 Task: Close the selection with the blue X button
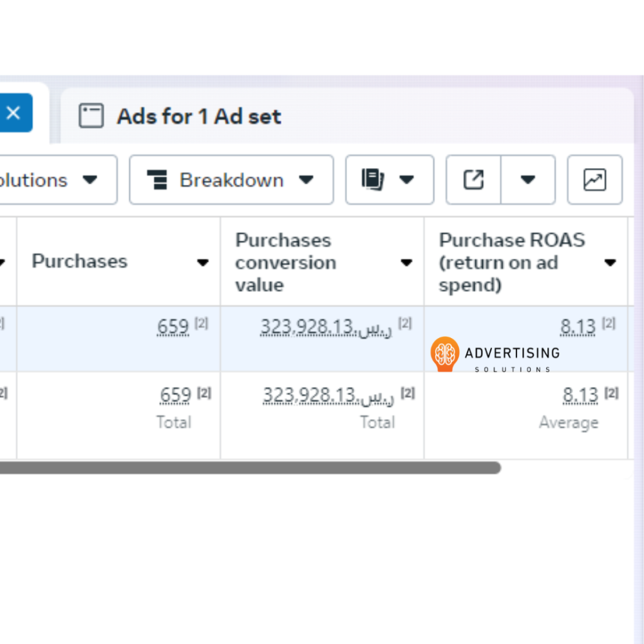pos(13,114)
